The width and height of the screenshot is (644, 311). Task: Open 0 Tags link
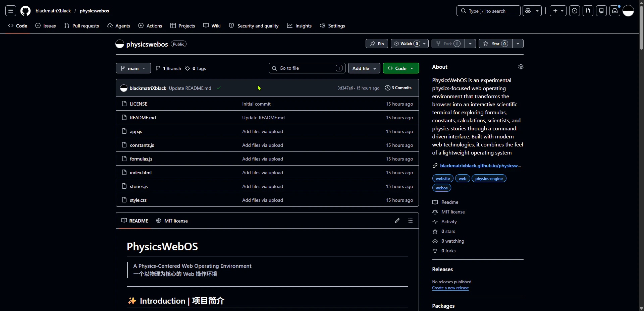tap(196, 68)
